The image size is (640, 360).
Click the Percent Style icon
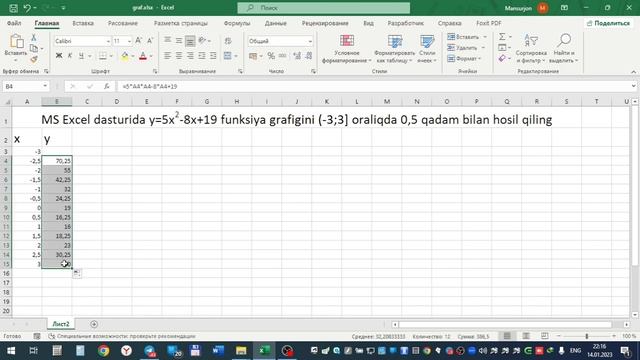tap(271, 56)
